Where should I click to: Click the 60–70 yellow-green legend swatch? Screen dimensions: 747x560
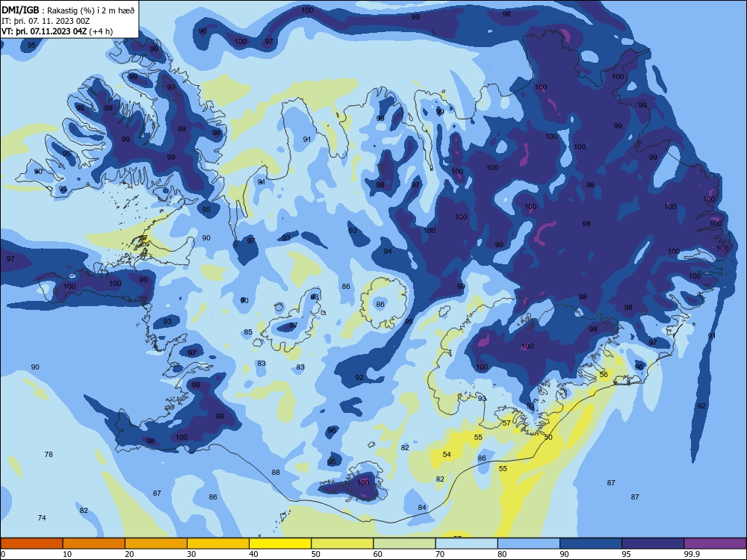coord(404,544)
